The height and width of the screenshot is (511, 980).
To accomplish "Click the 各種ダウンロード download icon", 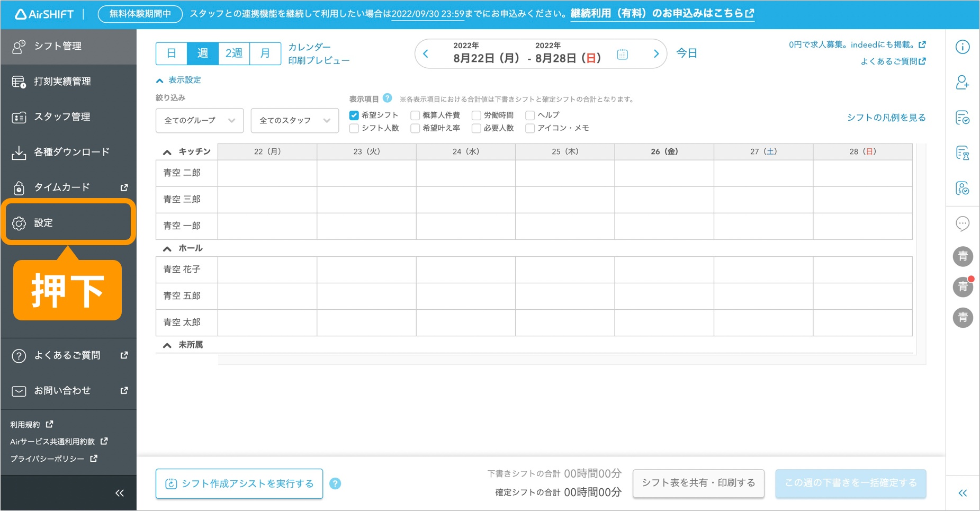I will point(19,152).
